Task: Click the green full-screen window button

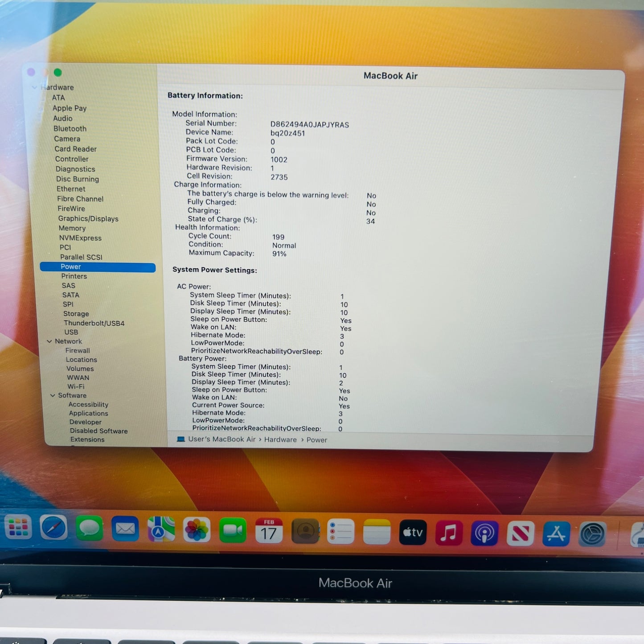Action: (x=58, y=72)
